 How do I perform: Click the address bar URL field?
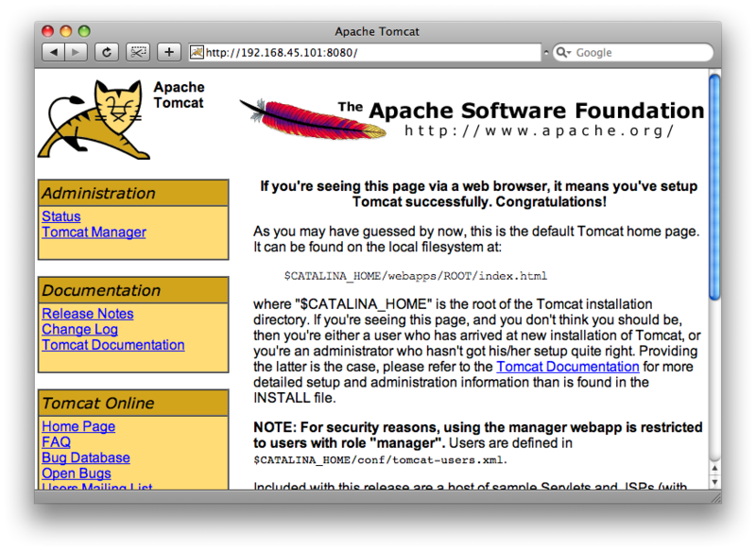coord(365,52)
